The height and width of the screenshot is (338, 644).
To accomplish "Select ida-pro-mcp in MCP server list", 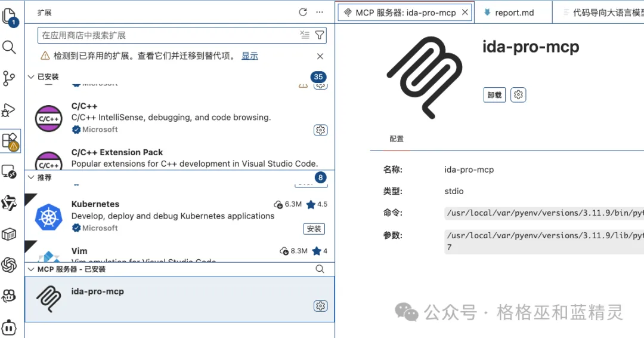I will coord(180,299).
